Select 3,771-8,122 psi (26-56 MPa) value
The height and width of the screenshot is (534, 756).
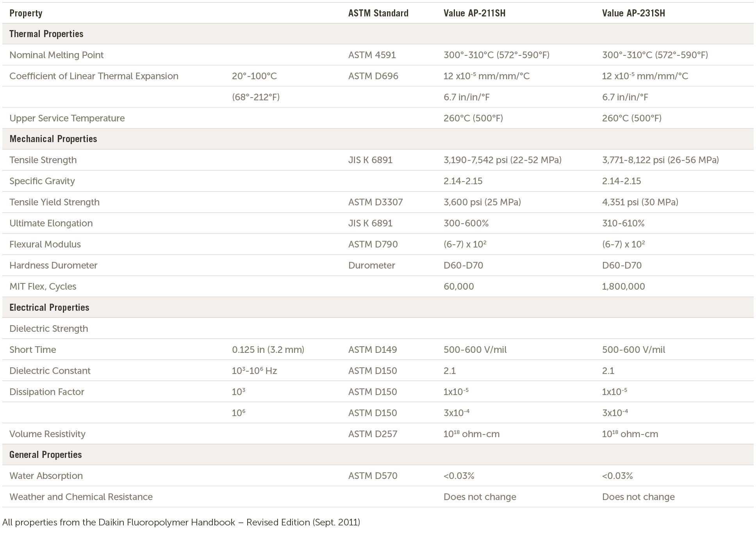pyautogui.click(x=660, y=160)
